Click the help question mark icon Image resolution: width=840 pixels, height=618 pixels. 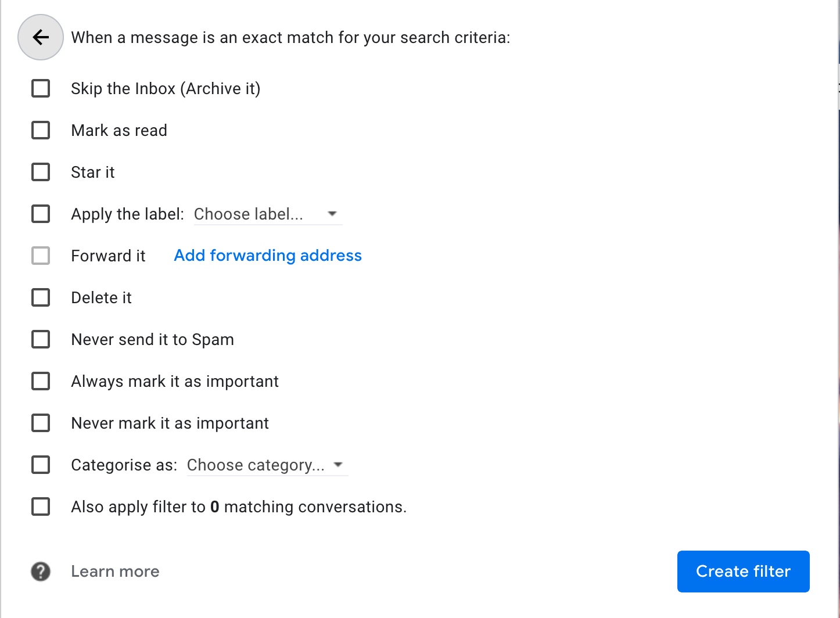pos(40,572)
